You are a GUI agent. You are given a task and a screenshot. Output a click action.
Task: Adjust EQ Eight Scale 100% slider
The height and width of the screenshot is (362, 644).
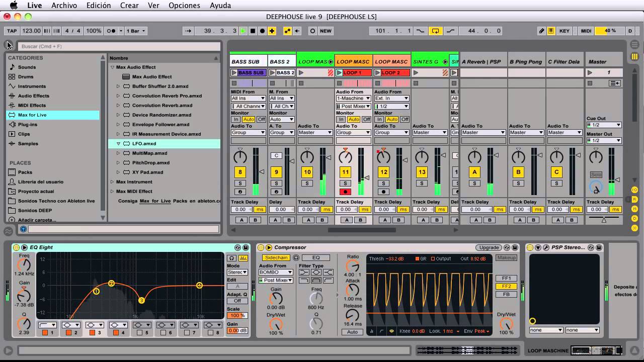tap(237, 315)
